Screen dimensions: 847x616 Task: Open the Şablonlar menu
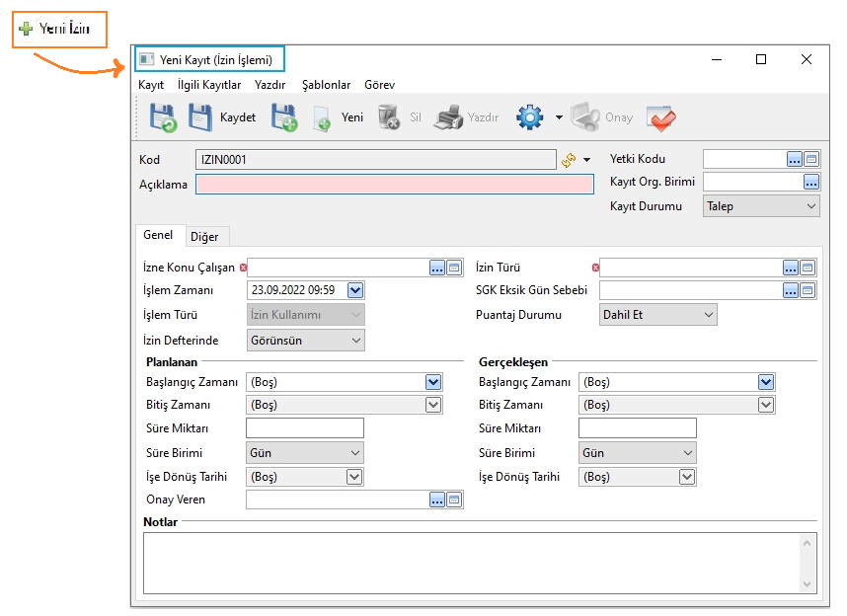326,86
